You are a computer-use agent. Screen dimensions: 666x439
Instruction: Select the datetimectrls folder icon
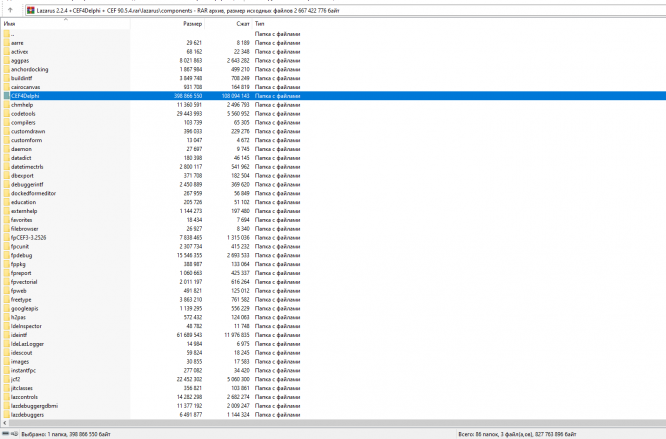6,167
